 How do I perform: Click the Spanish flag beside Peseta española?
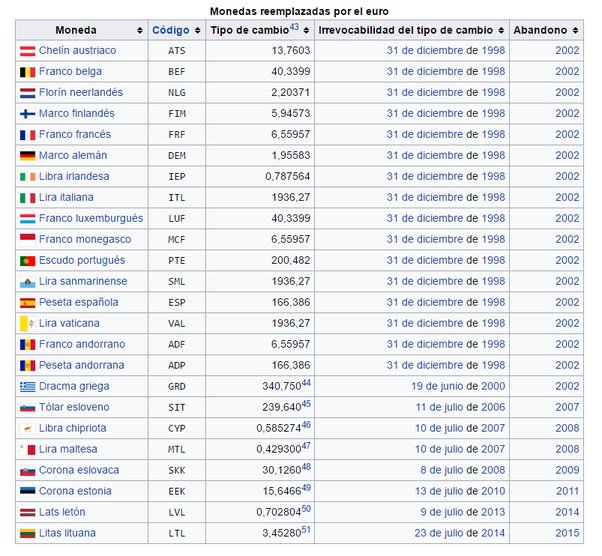click(x=28, y=303)
